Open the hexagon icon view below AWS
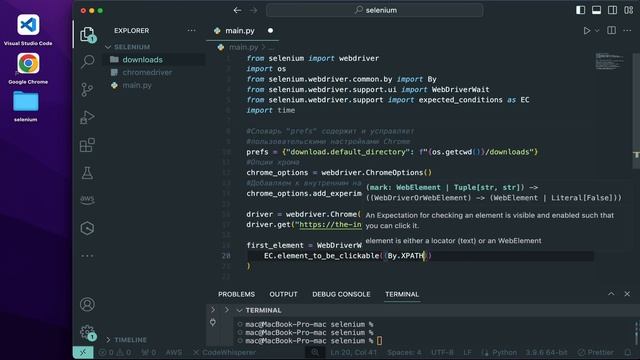 click(87, 228)
